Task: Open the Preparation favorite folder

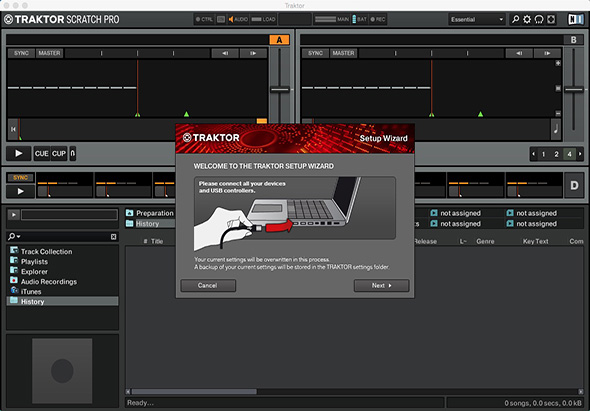Action: tap(151, 213)
